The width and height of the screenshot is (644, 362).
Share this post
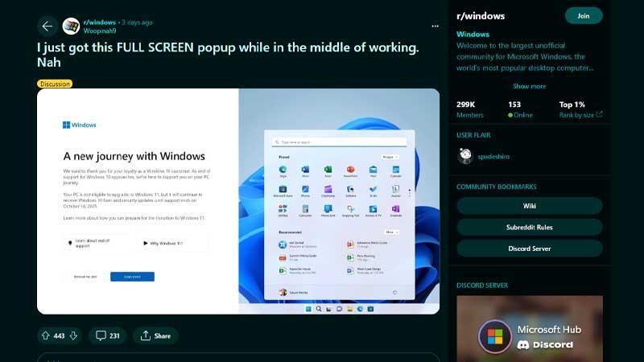click(x=155, y=335)
